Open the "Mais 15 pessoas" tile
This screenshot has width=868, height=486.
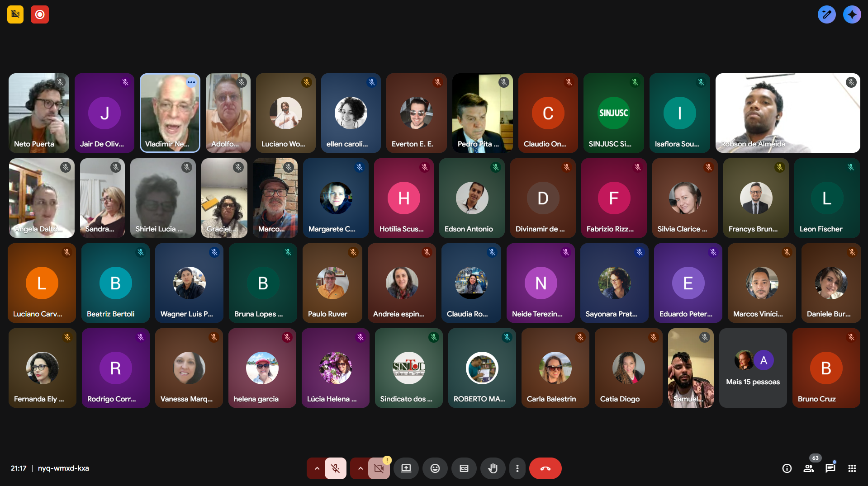753,368
